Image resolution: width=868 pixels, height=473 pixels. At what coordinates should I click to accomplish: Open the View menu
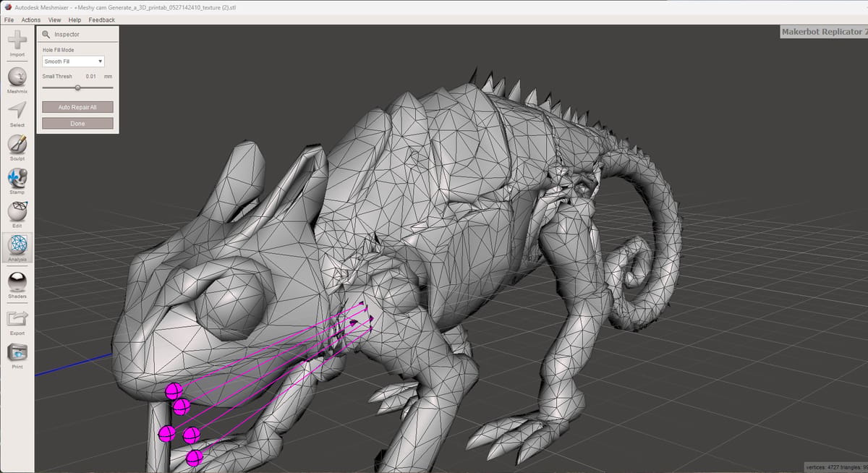[54, 20]
